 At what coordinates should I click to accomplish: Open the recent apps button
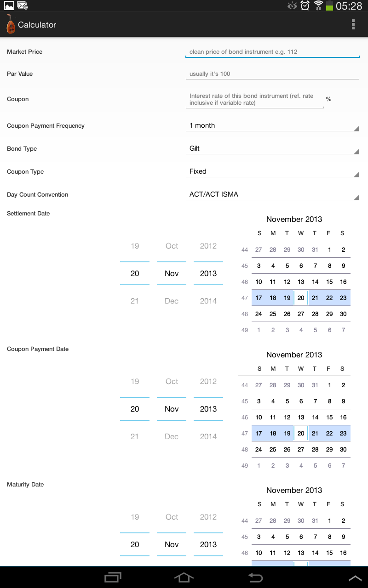pos(113,577)
